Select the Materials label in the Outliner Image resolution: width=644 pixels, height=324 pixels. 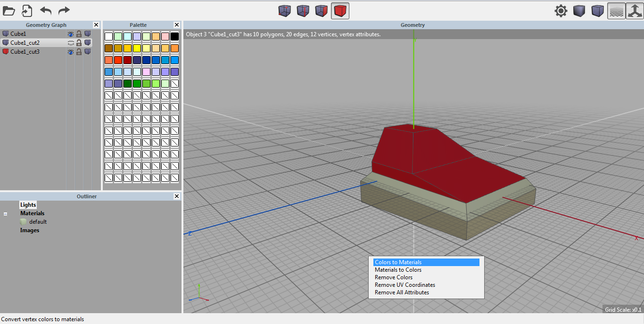pos(32,213)
